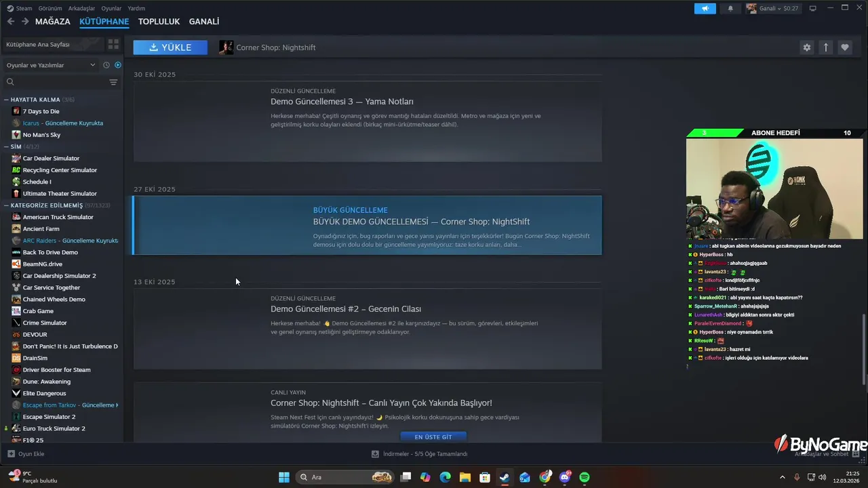This screenshot has width=868, height=488.
Task: Select 7 Days to Die
Action: tap(41, 111)
